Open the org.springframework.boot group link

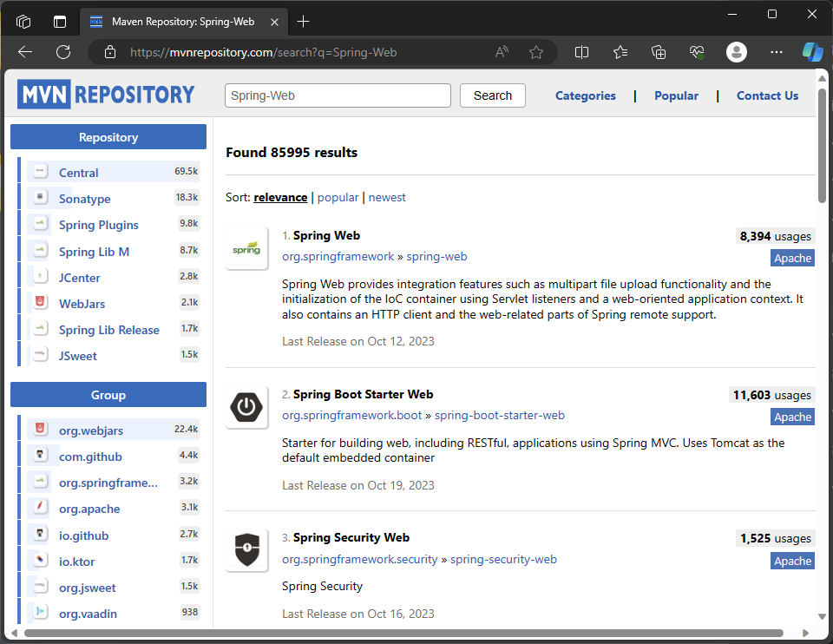[351, 416]
